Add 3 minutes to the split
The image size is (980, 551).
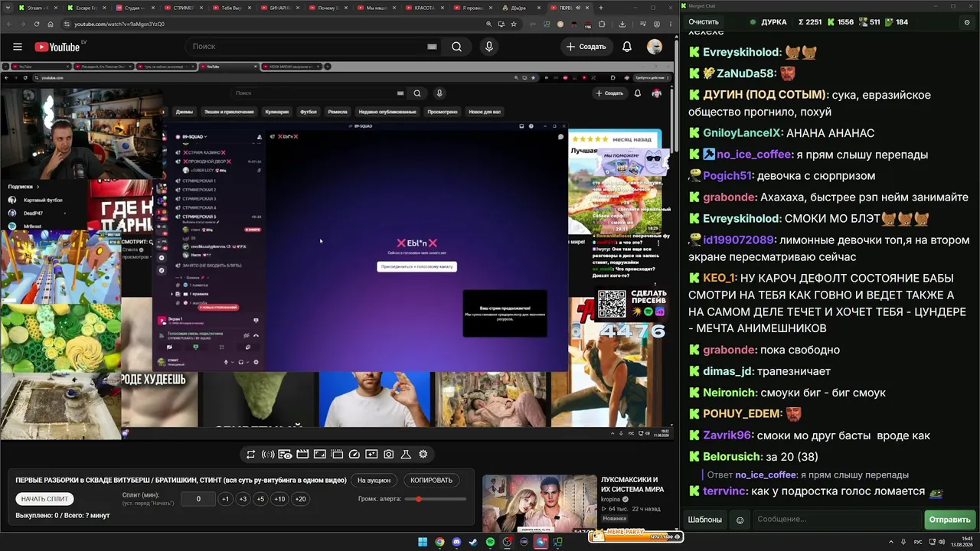[x=243, y=499]
